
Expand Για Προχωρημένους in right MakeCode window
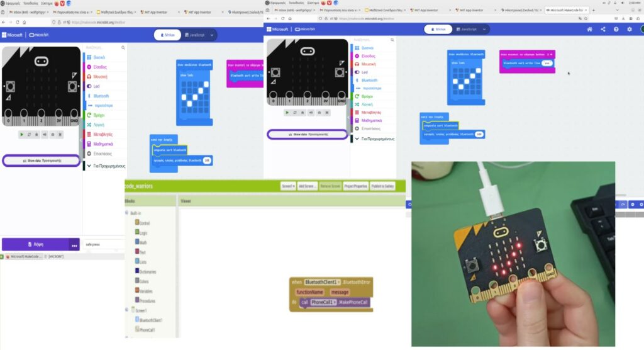(373, 139)
